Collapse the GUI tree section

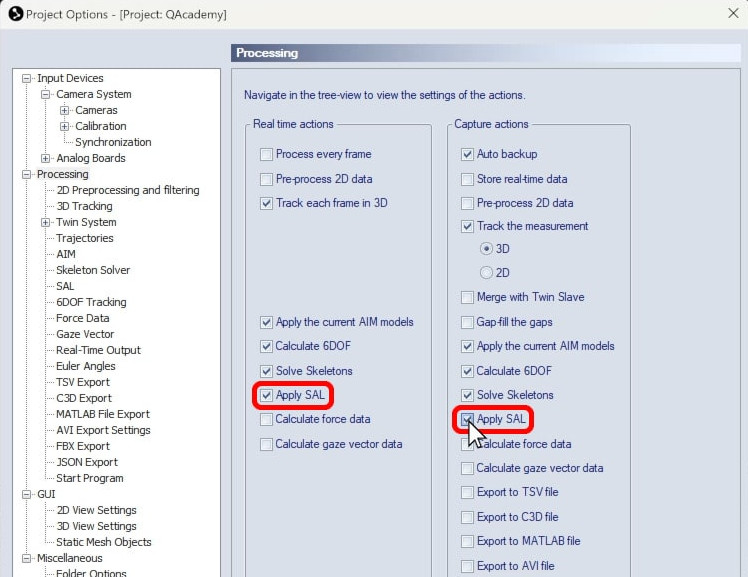click(x=28, y=494)
